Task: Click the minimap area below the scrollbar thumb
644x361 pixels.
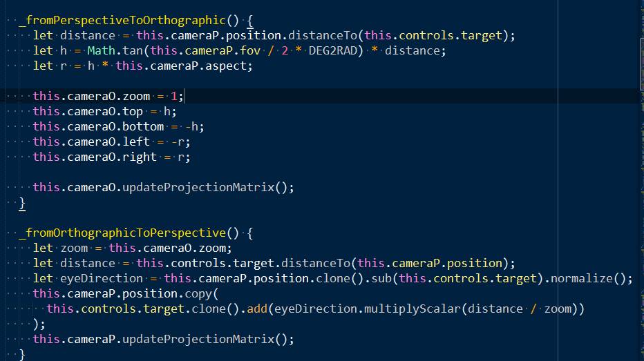Action: click(x=642, y=226)
